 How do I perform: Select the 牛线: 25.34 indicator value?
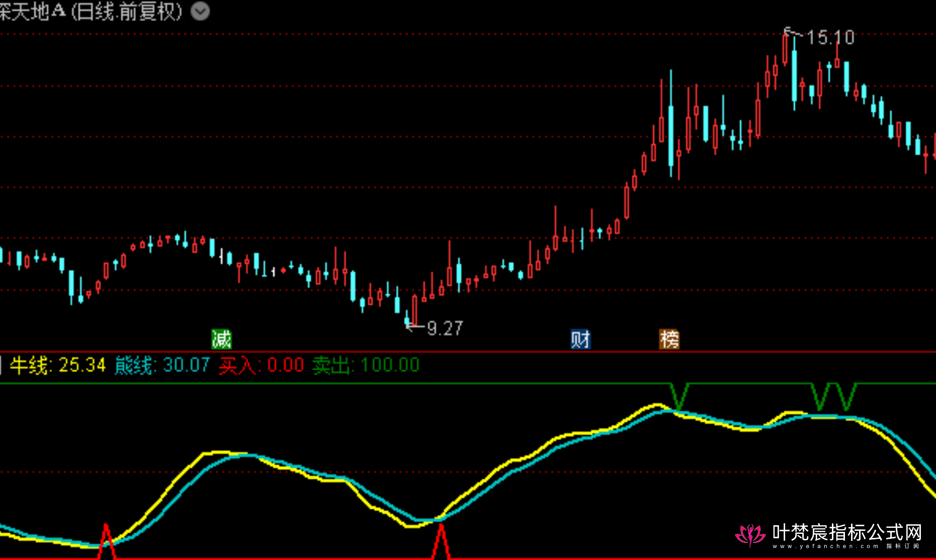(58, 365)
